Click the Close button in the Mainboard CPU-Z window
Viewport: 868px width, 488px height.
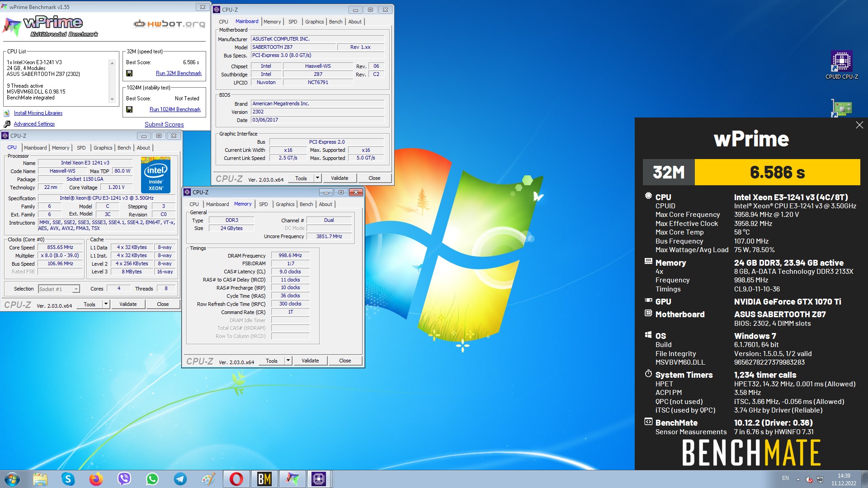click(x=374, y=178)
